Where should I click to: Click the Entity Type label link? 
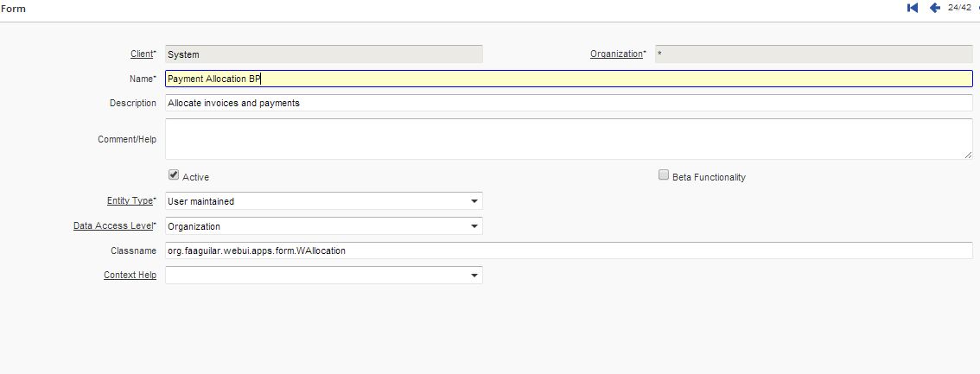pos(130,201)
